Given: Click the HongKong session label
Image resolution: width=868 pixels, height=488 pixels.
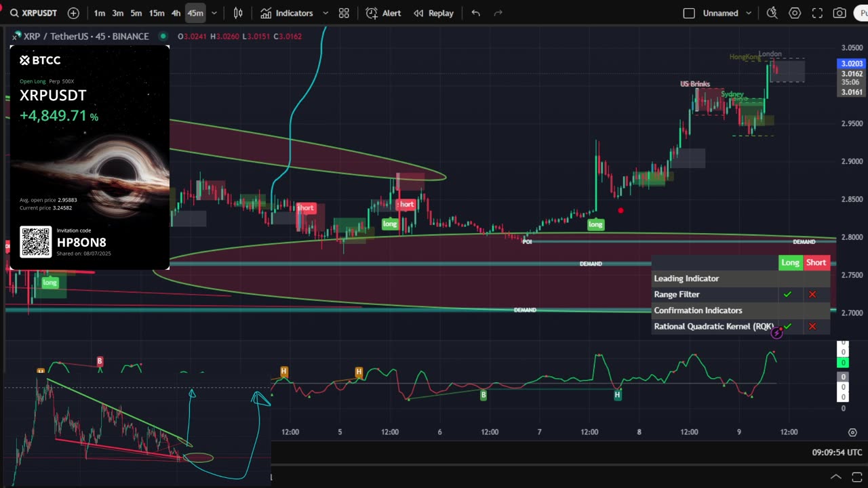Looking at the screenshot, I should 745,57.
